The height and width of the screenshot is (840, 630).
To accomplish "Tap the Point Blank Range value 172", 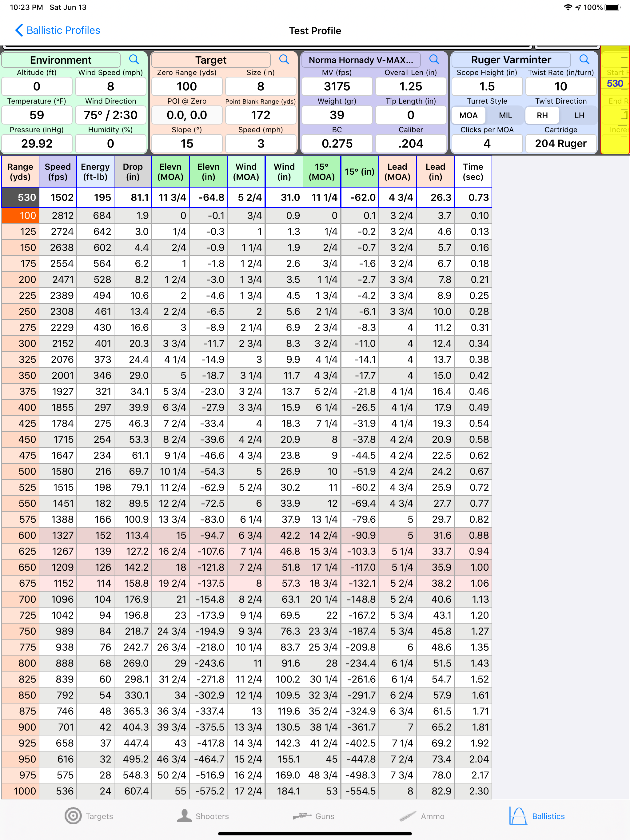I will tap(260, 115).
